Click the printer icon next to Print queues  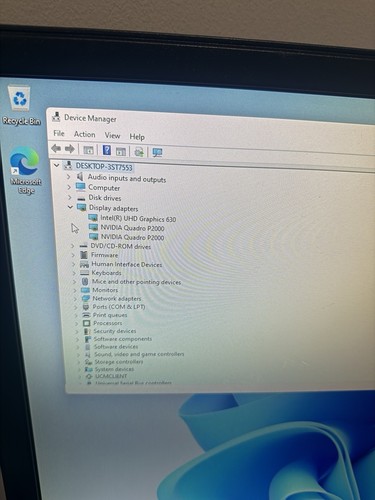point(87,315)
